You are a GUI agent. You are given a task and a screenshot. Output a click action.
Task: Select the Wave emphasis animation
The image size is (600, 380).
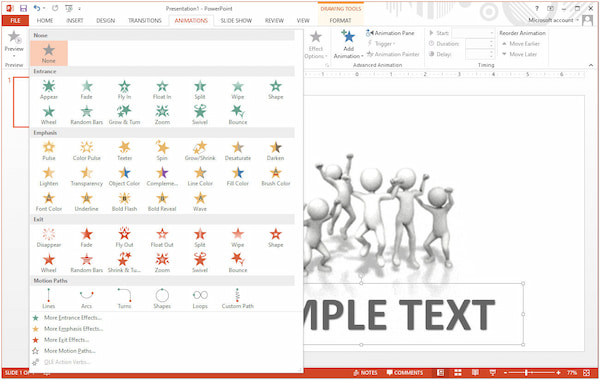pyautogui.click(x=200, y=202)
